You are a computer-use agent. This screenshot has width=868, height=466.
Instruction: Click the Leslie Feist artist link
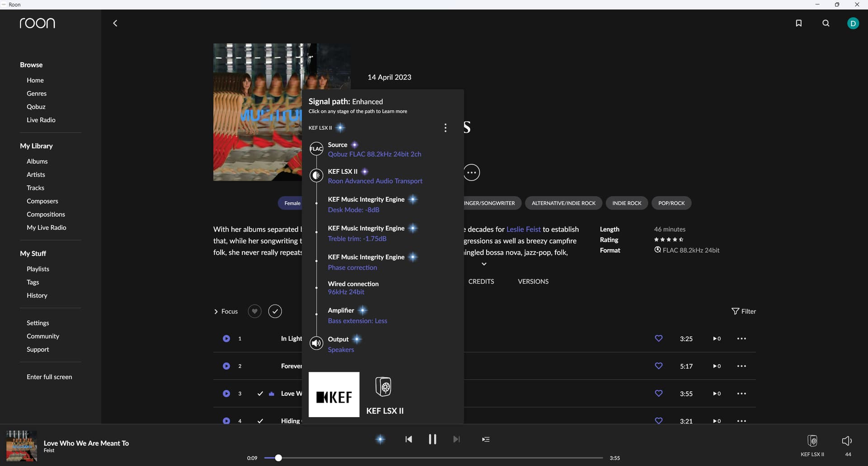(524, 229)
